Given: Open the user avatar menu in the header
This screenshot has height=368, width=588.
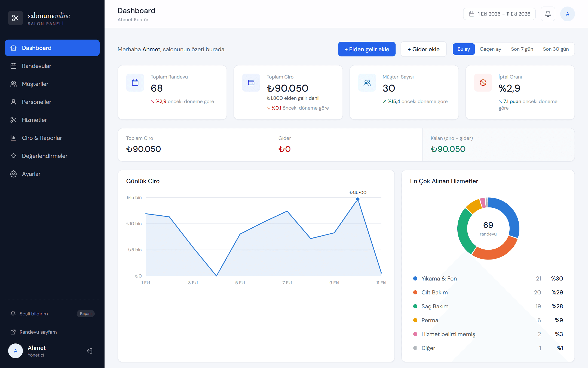Looking at the screenshot, I should point(568,14).
